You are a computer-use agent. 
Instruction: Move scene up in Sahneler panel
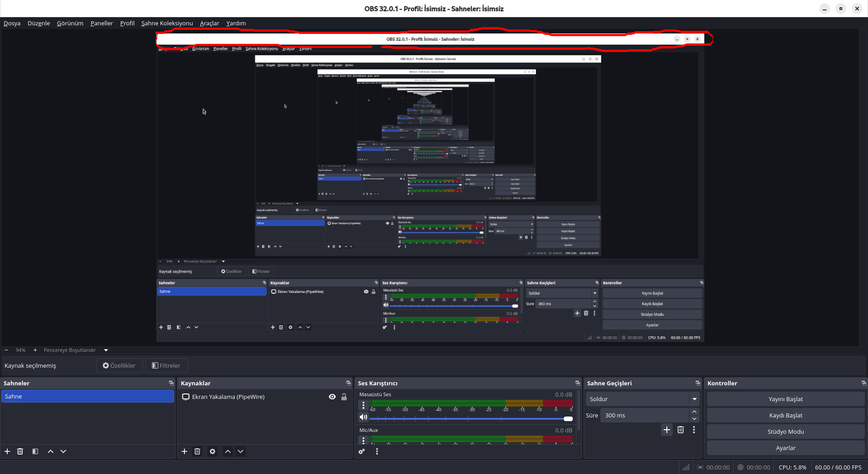pyautogui.click(x=51, y=451)
